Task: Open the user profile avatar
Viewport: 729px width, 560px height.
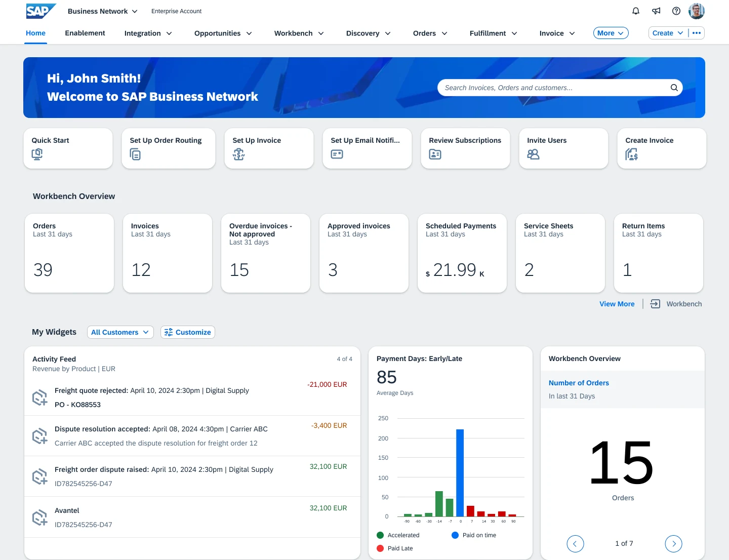Action: [x=697, y=11]
